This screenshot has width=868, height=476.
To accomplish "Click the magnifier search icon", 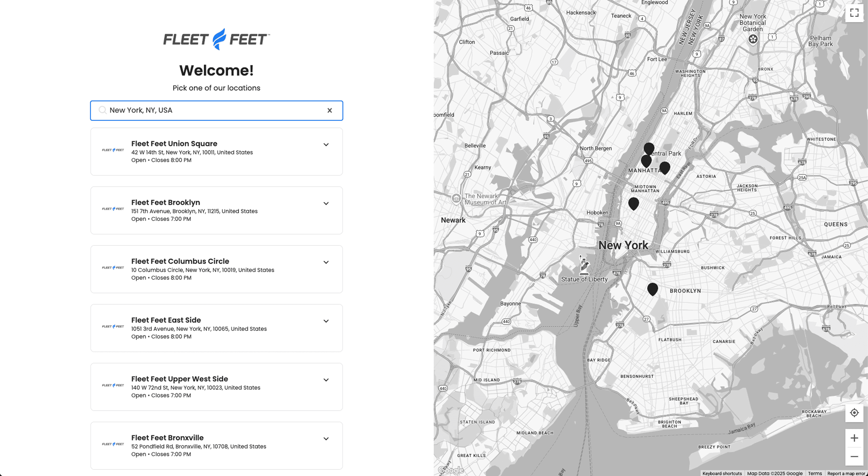I will [x=102, y=110].
